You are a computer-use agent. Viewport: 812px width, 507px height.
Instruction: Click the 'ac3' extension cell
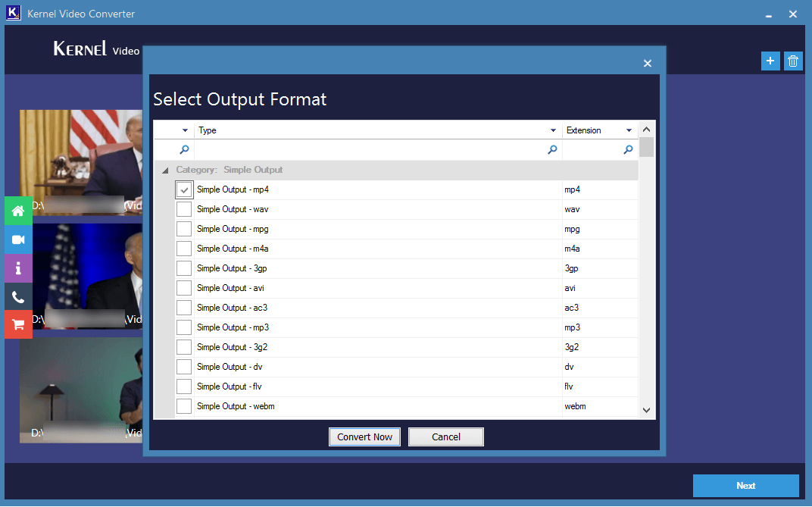pos(600,308)
